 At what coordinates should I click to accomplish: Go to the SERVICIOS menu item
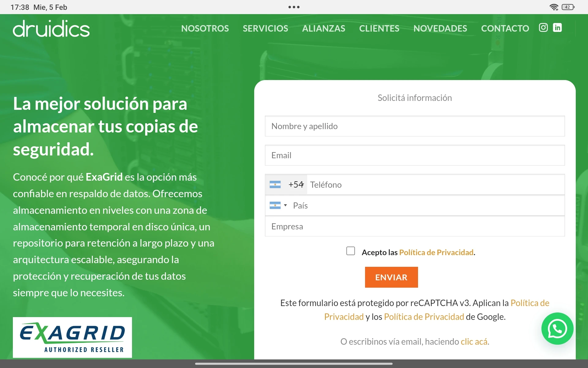point(265,29)
